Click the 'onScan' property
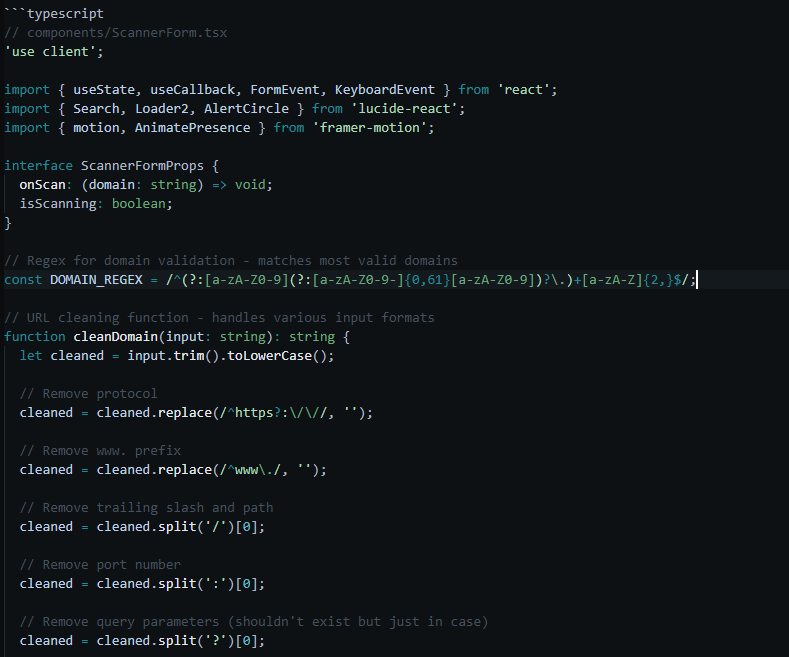This screenshot has width=789, height=657. tap(42, 185)
